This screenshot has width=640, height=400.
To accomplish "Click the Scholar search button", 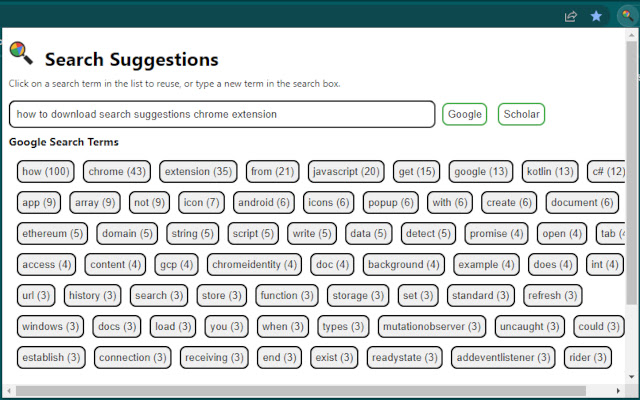I will (521, 114).
